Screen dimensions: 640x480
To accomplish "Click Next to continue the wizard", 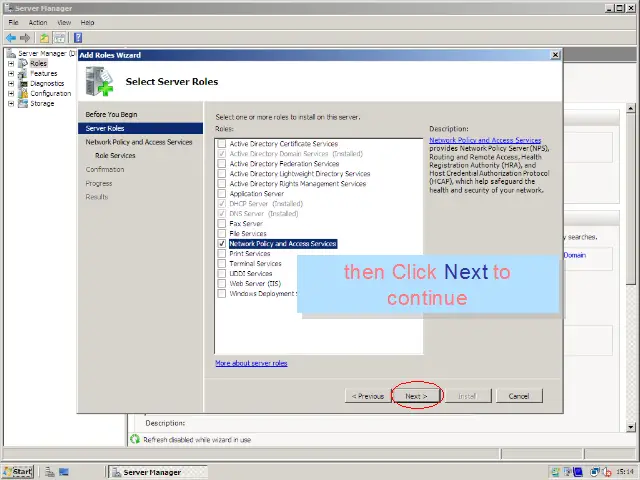I will pos(416,396).
